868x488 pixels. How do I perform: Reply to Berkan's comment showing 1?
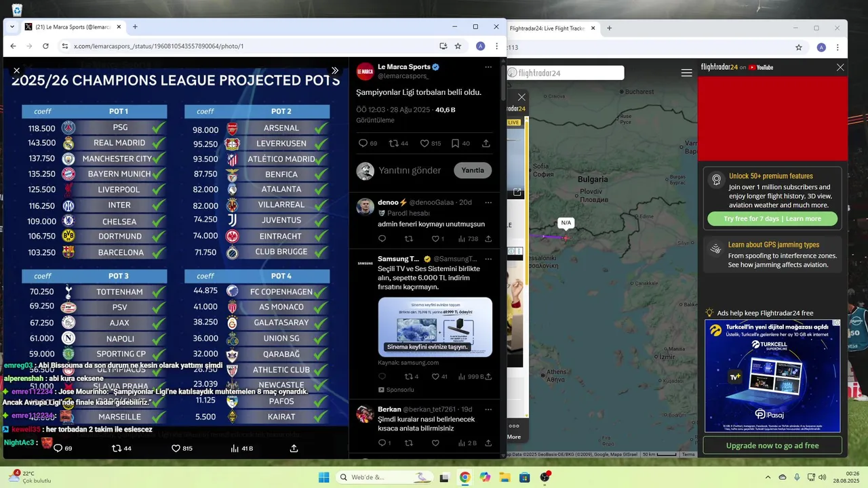coord(384,443)
